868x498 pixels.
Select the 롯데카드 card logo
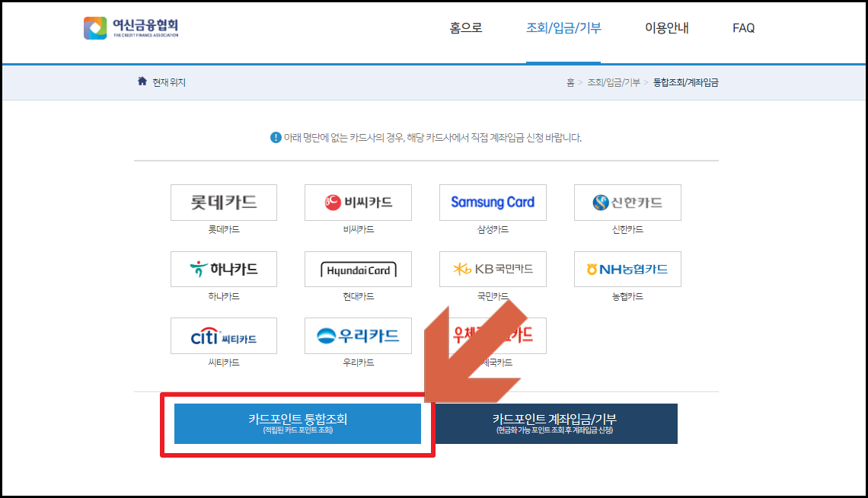pyautogui.click(x=224, y=202)
